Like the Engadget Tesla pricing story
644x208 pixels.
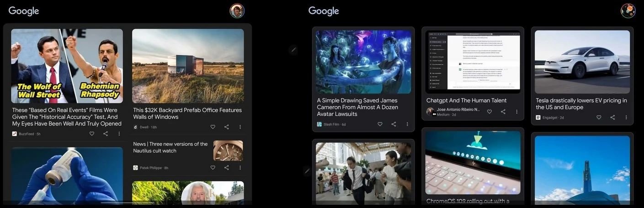[x=599, y=117]
